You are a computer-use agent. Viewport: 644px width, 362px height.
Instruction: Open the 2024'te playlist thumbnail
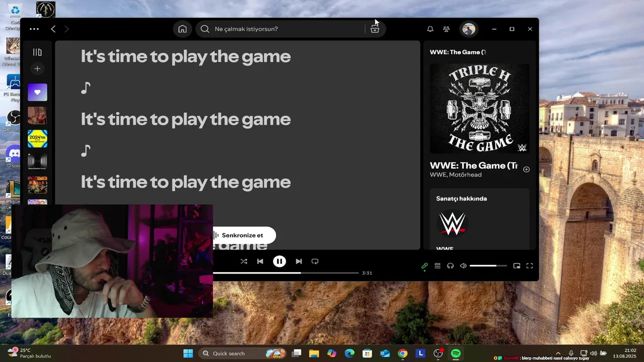(37, 139)
